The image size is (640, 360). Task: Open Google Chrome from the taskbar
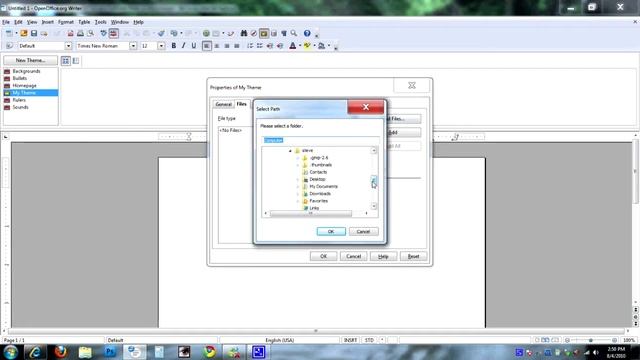click(x=209, y=352)
